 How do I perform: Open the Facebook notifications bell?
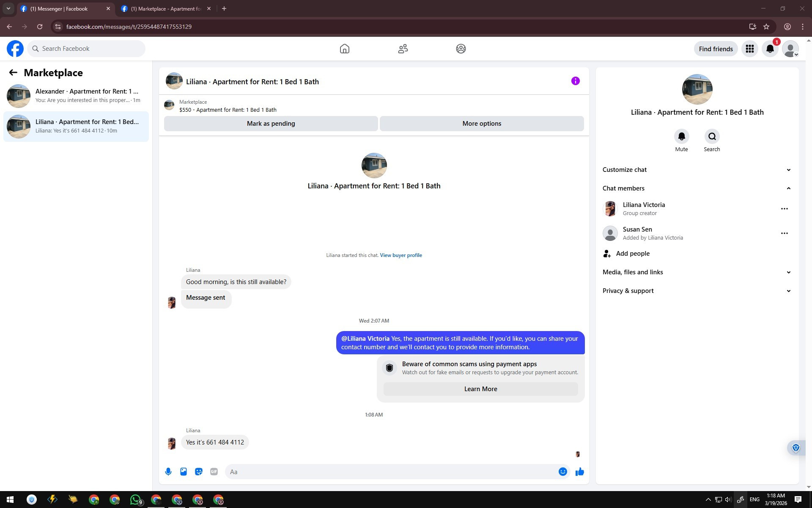coord(770,49)
